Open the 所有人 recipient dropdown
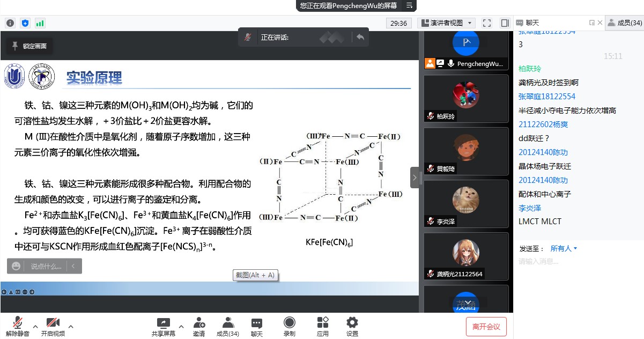Screen dimensions: 644x339 564,248
